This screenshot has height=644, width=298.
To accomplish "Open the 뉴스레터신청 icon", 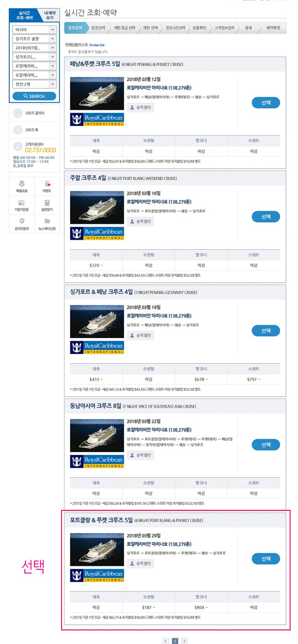I will [x=47, y=224].
